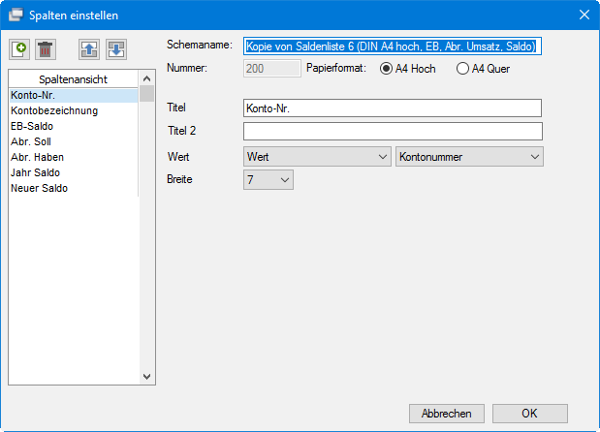Add a new column with the green plus icon
The height and width of the screenshot is (432, 600).
click(x=19, y=50)
